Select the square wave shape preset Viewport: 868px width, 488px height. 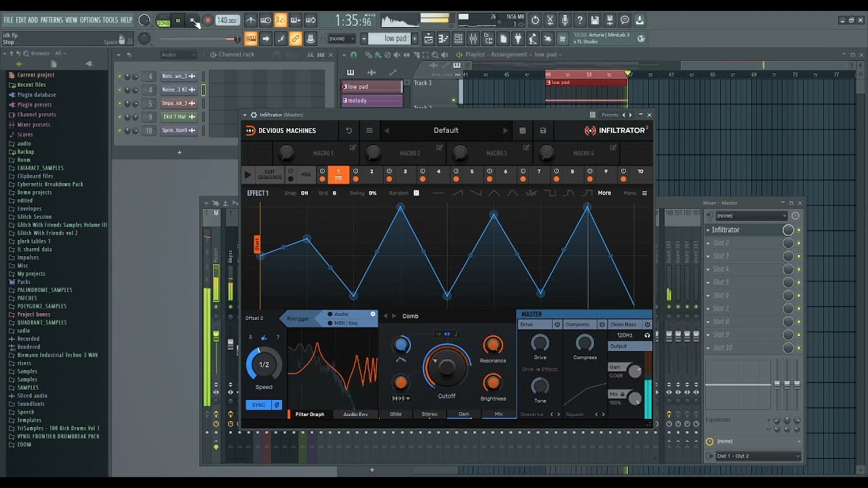[x=549, y=193]
